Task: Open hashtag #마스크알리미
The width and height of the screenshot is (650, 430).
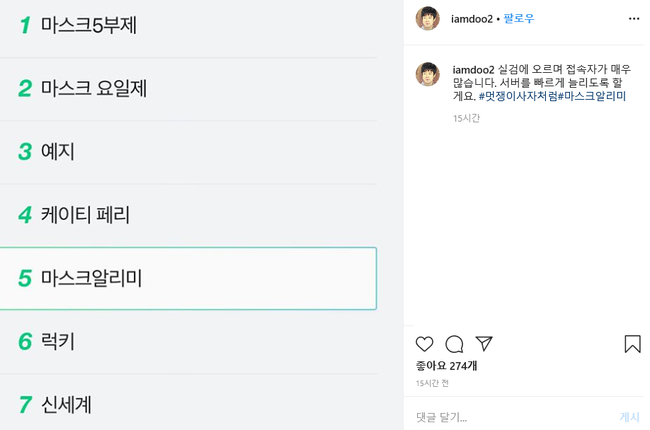Action: click(x=592, y=97)
